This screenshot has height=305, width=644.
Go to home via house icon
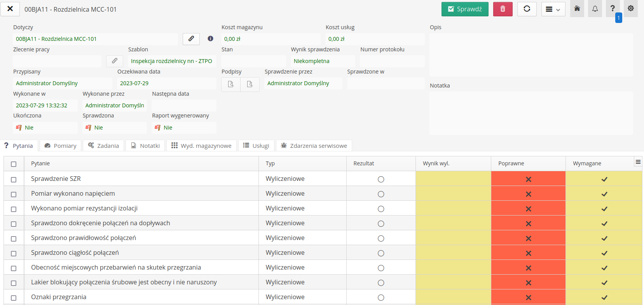pos(577,9)
